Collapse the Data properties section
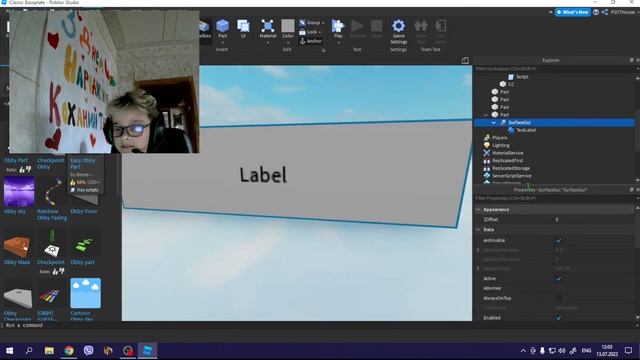This screenshot has height=360, width=640. point(478,229)
